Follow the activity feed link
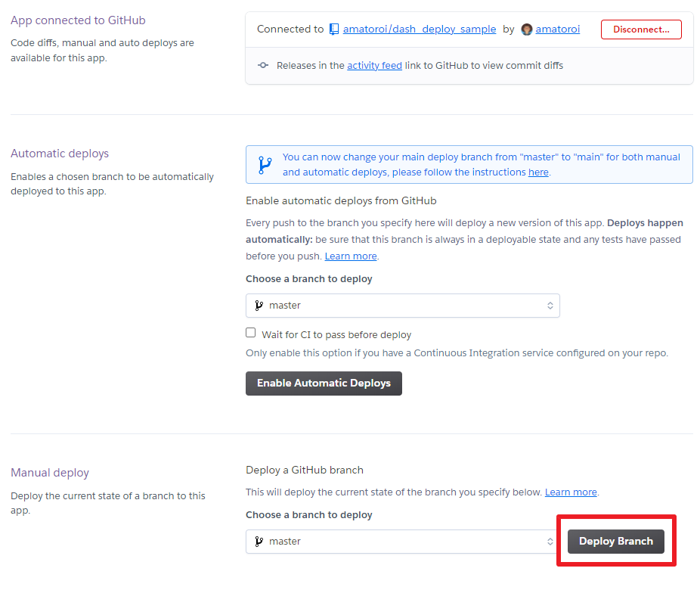 coord(374,66)
